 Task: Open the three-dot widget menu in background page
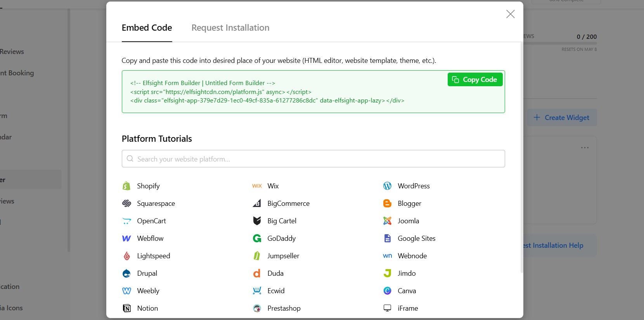[585, 148]
